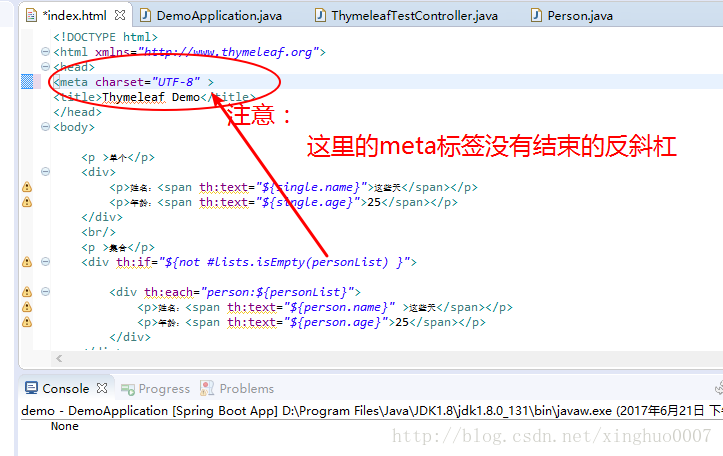Click the Console monitor icon
This screenshot has width=723, height=456.
(31, 388)
